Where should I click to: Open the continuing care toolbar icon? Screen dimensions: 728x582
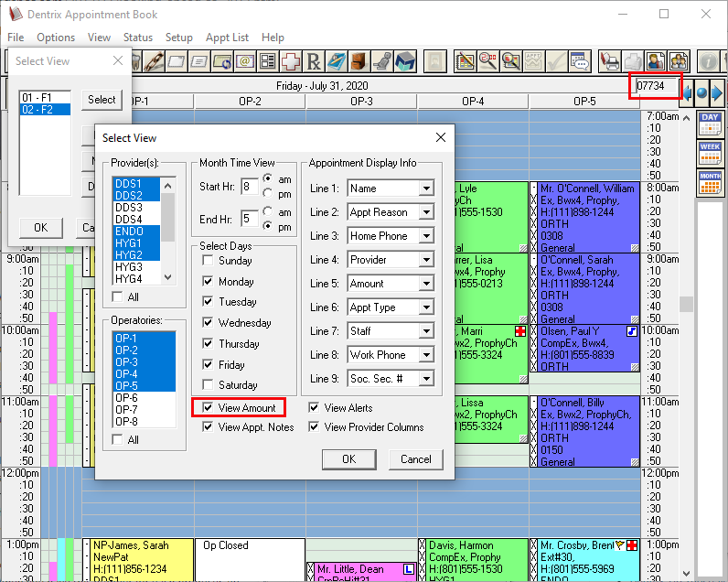tap(222, 61)
